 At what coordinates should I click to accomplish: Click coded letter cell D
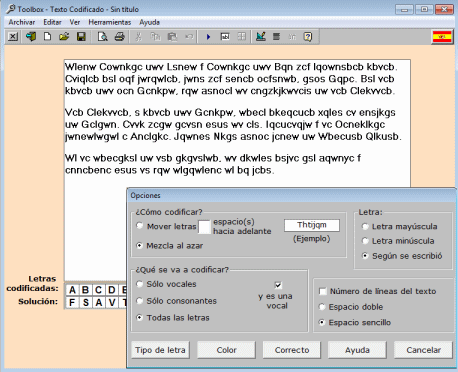pos(112,290)
